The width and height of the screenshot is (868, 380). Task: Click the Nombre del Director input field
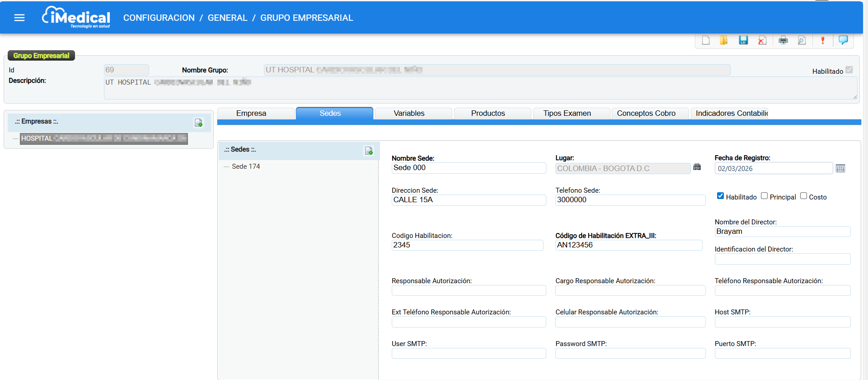tap(782, 232)
